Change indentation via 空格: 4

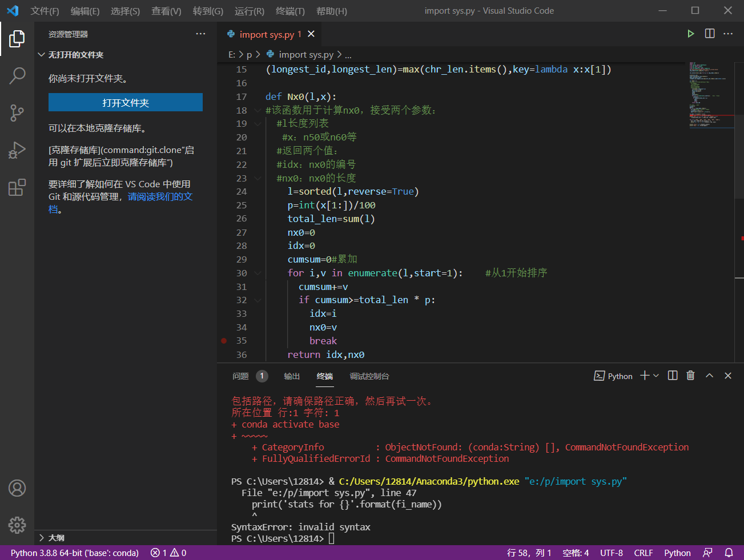click(576, 553)
